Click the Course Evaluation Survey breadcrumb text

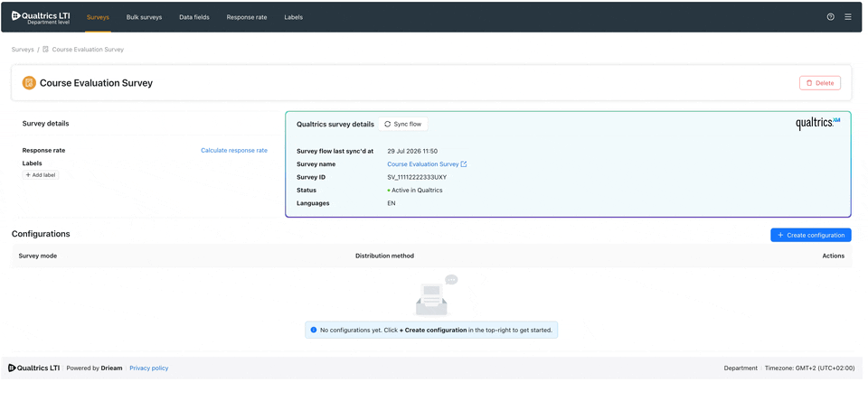pos(88,49)
